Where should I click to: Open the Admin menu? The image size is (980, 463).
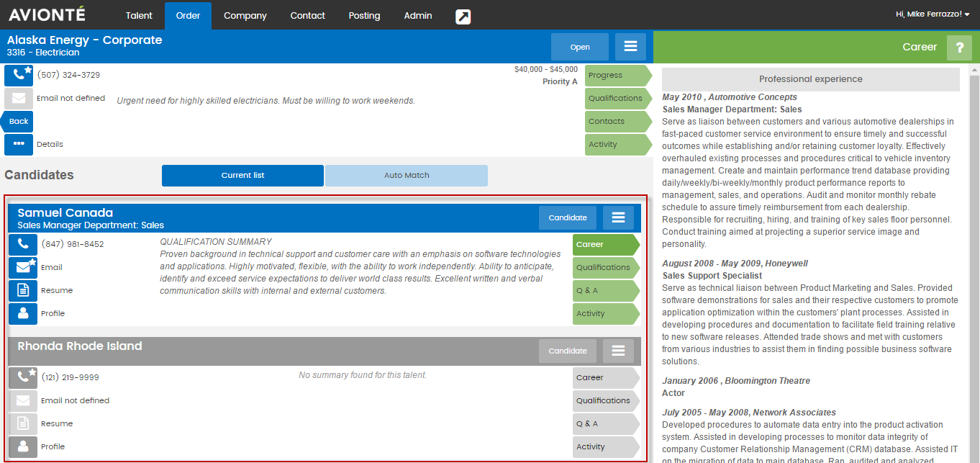pos(418,16)
